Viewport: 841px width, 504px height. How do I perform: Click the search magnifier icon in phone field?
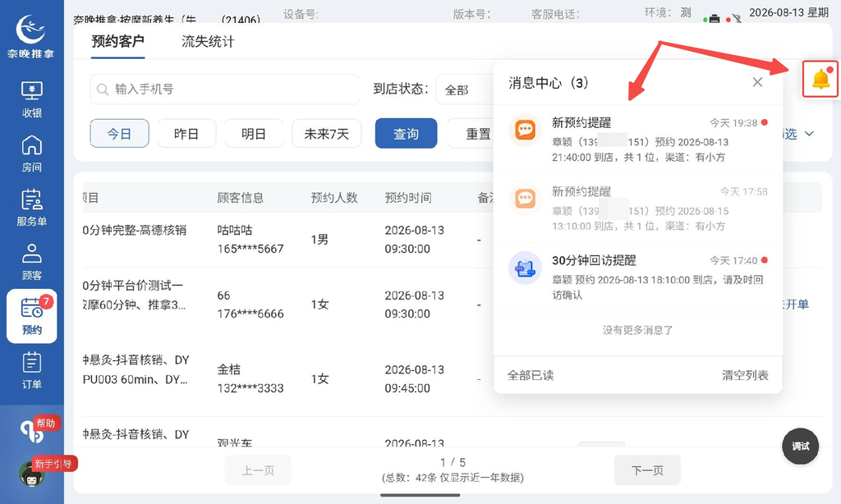103,89
